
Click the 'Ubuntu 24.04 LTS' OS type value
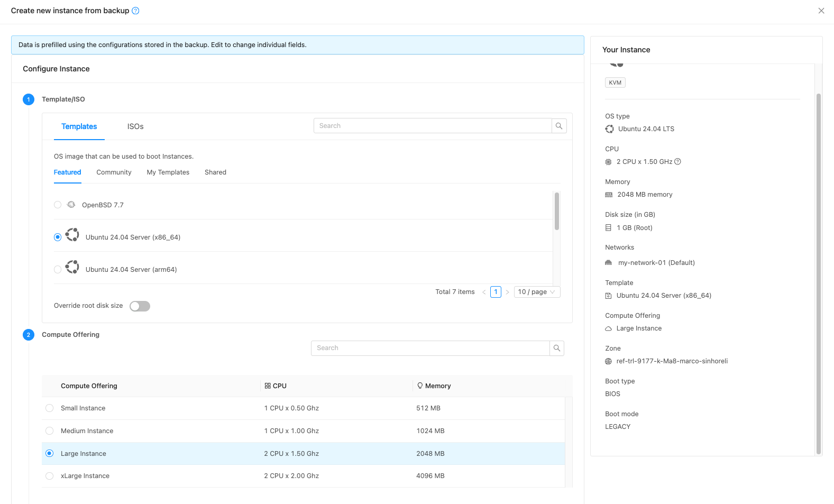[646, 129]
